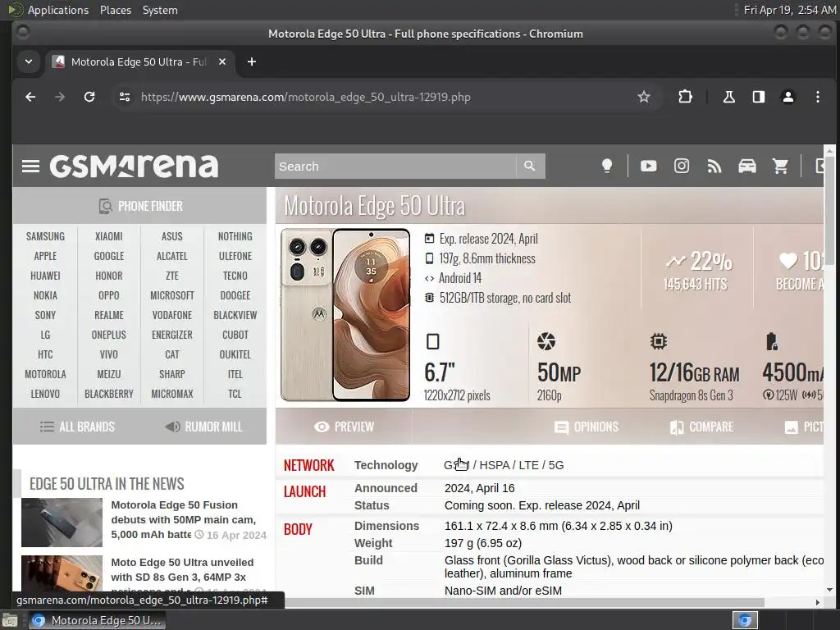Click the Edge 50 Fusion news thumbnail
This screenshot has height=630, width=840.
(x=62, y=523)
